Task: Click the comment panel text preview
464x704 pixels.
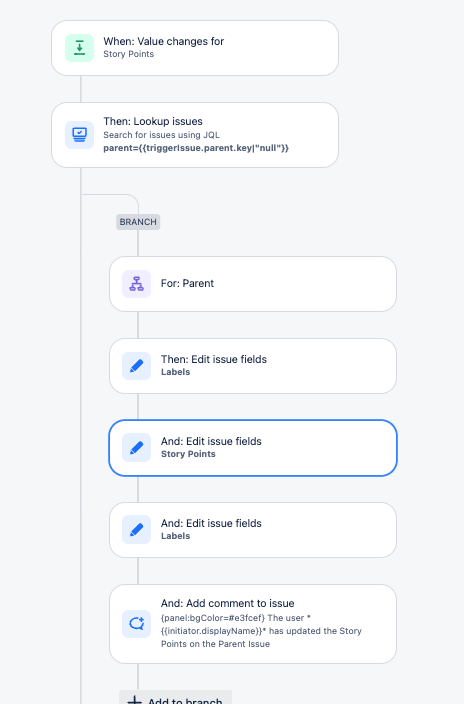Action: point(261,631)
